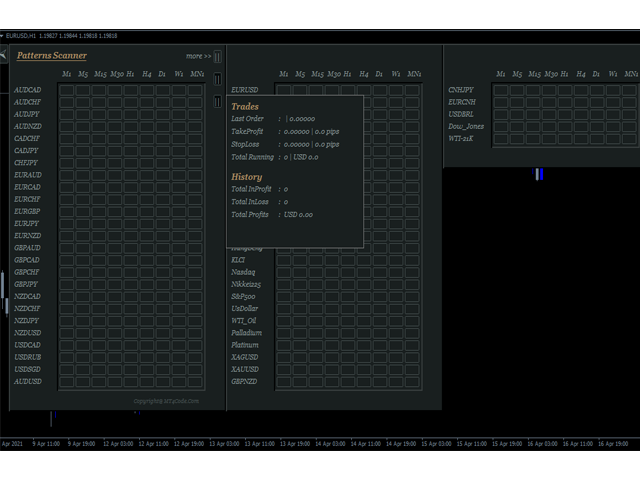Select the Nikkei225 symbol label

click(x=246, y=284)
